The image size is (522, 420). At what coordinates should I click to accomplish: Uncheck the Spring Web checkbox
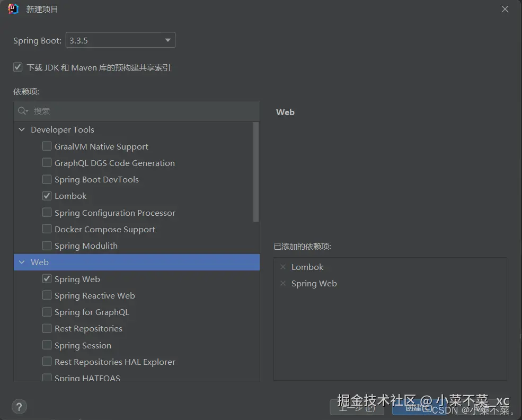[x=47, y=279]
